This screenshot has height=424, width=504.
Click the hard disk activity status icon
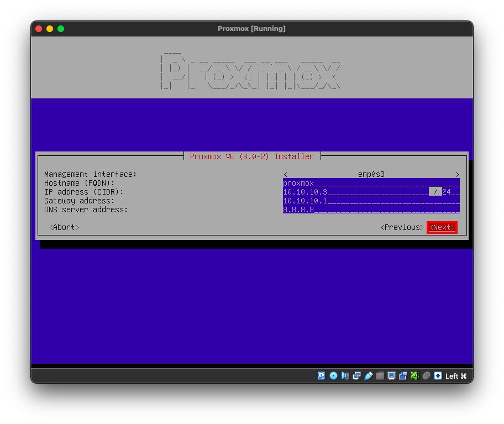coord(321,375)
